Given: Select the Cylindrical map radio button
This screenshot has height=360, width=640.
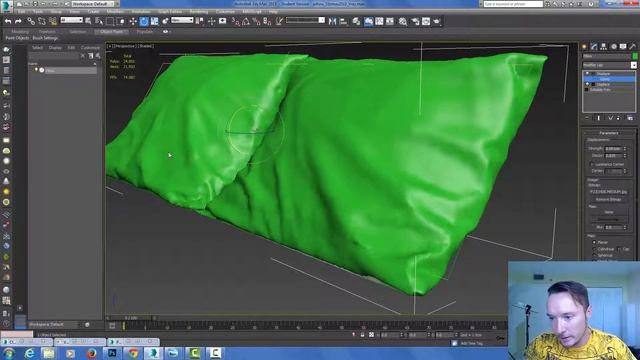Looking at the screenshot, I should pos(594,249).
